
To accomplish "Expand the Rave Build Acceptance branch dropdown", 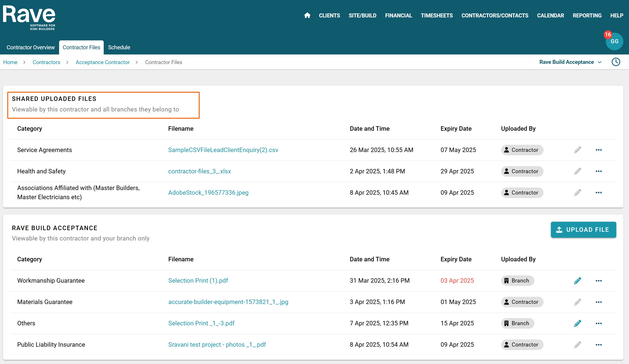I will (570, 62).
